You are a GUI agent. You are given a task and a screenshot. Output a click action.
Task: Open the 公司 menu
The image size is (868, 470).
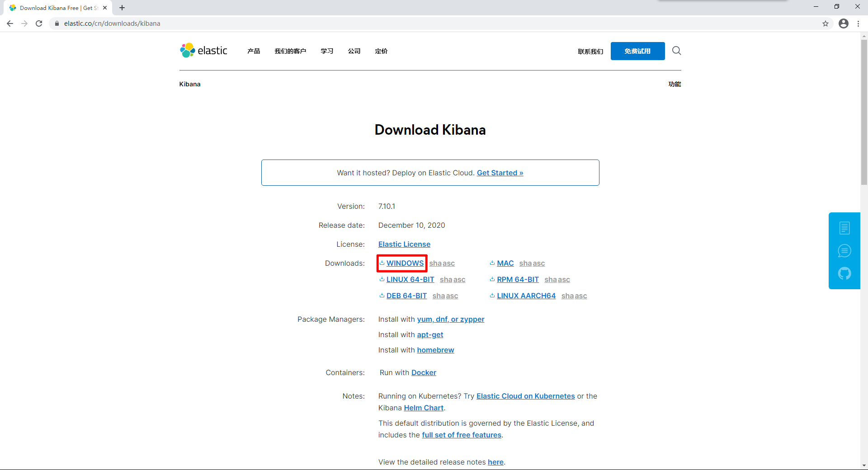[354, 51]
